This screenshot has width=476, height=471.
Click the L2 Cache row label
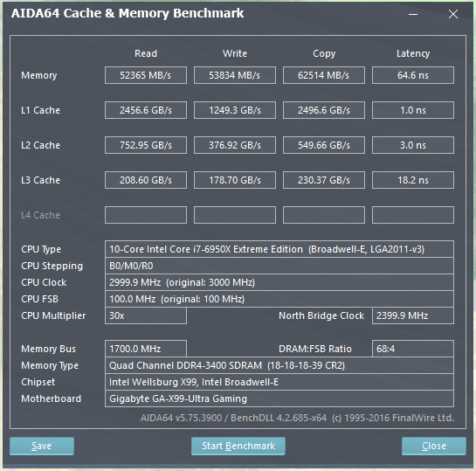(x=40, y=145)
